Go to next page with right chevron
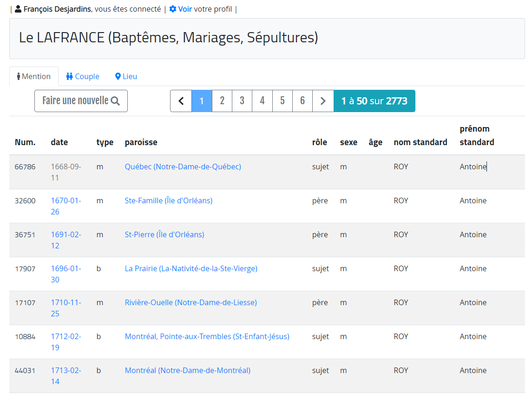 323,101
